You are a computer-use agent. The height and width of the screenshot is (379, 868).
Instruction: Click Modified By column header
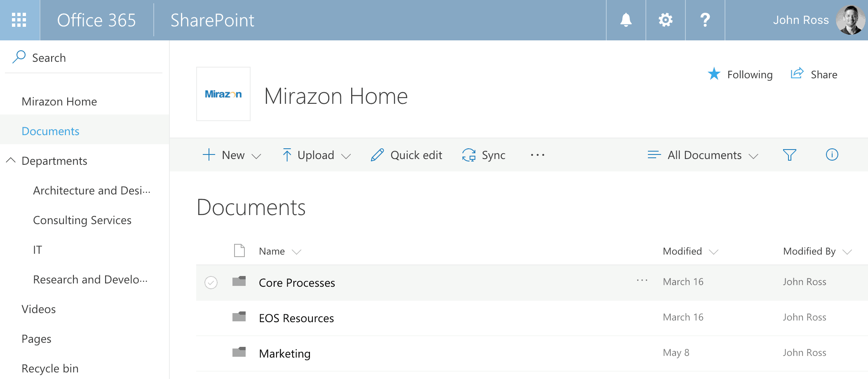coord(809,251)
